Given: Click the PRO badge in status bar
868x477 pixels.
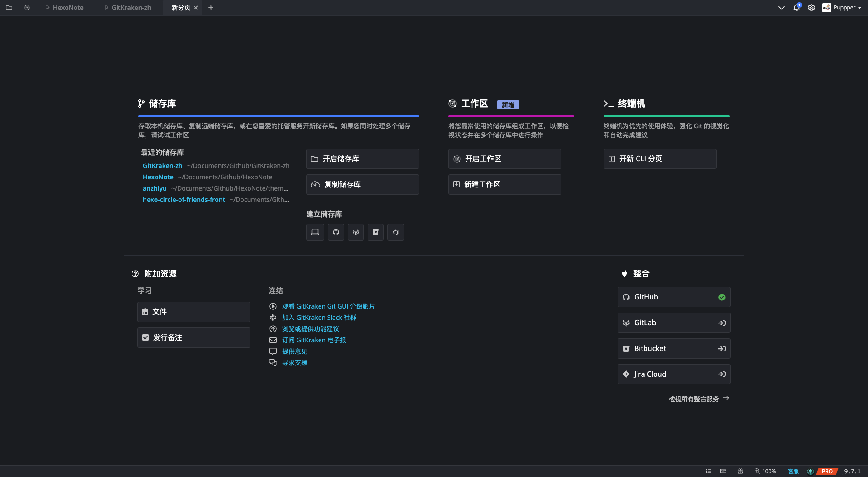Looking at the screenshot, I should (827, 471).
